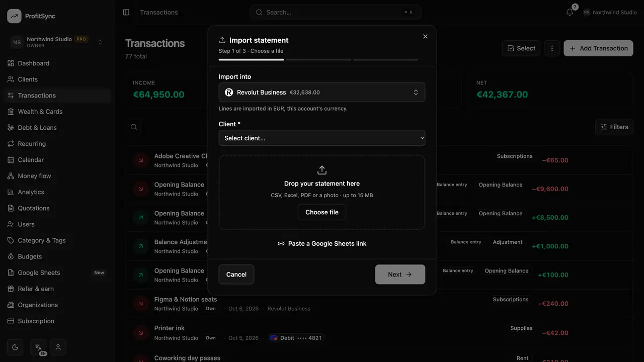Open the Dashboard page

tap(57, 63)
